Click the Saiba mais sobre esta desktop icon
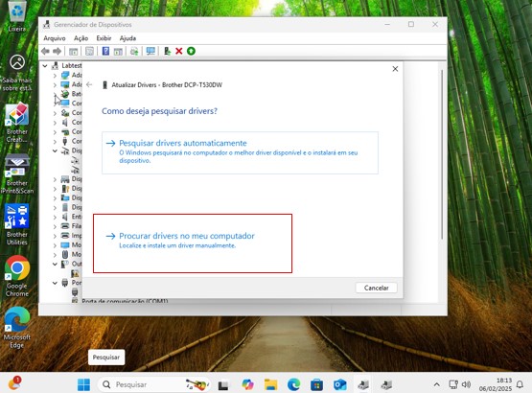The height and width of the screenshot is (393, 532). [17, 73]
